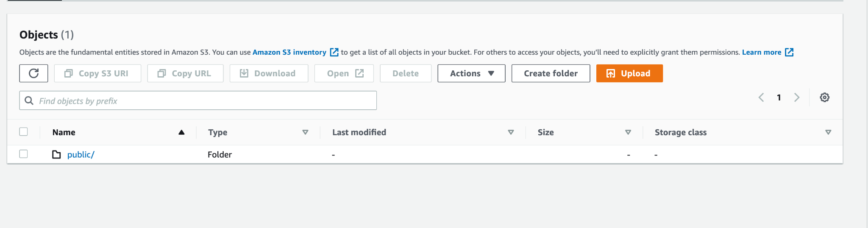Sort by the Size column arrow

tap(628, 132)
